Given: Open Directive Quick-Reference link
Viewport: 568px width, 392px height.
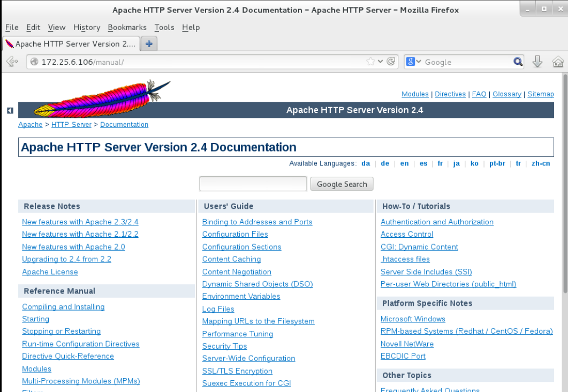Looking at the screenshot, I should 68,356.
